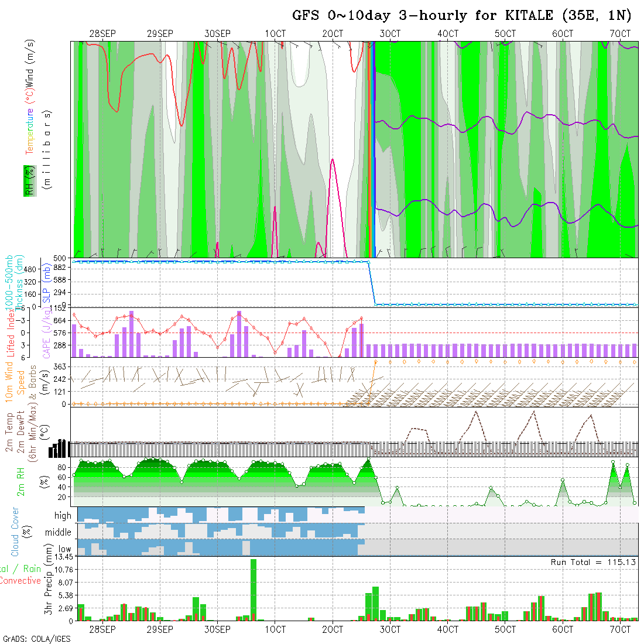This screenshot has width=644, height=644.
Task: Click the Cloud Cover axis label
Action: [x=15, y=532]
